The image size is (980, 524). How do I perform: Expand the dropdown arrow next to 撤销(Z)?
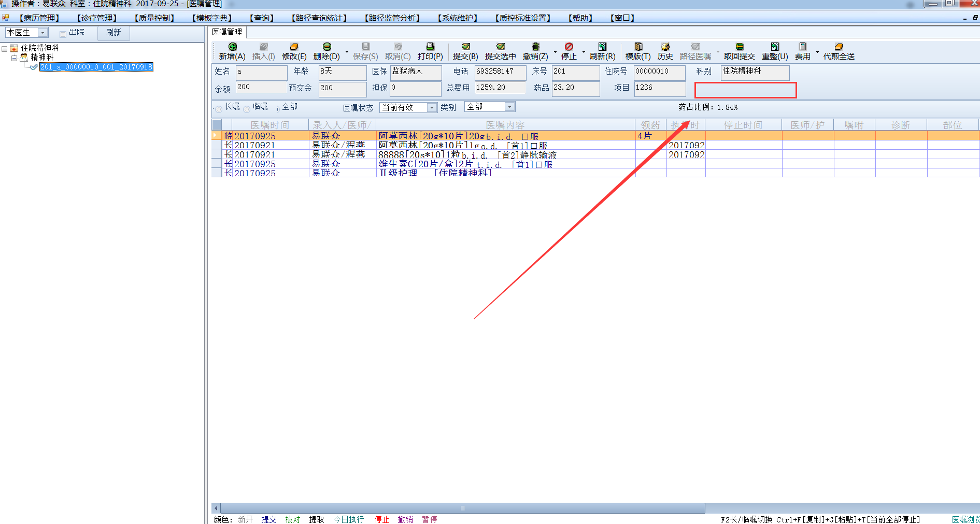pyautogui.click(x=555, y=52)
